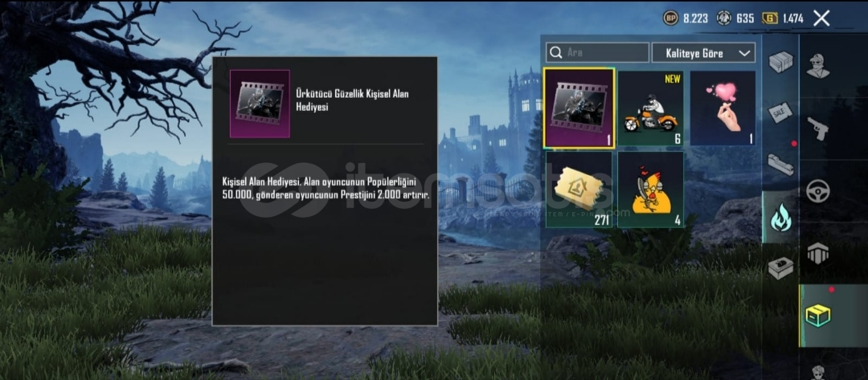Select the pink heart finger gift
Viewport: 868px width, 380px height.
pyautogui.click(x=723, y=108)
